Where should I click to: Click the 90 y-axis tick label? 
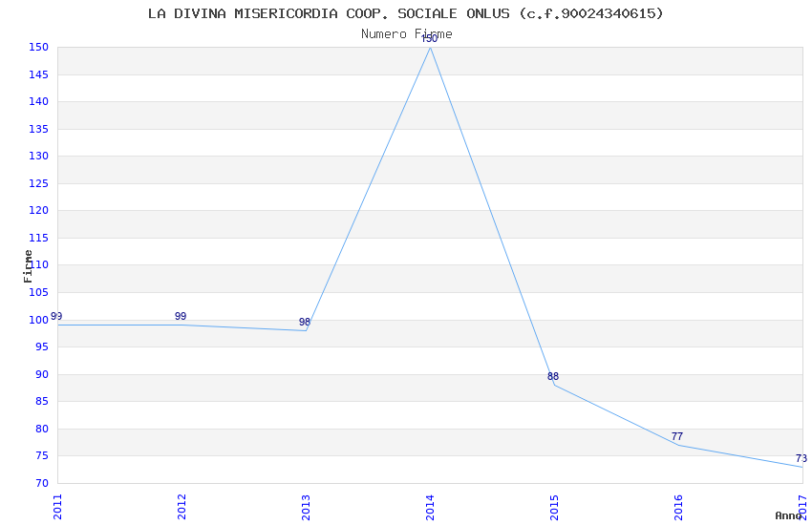[x=41, y=374]
